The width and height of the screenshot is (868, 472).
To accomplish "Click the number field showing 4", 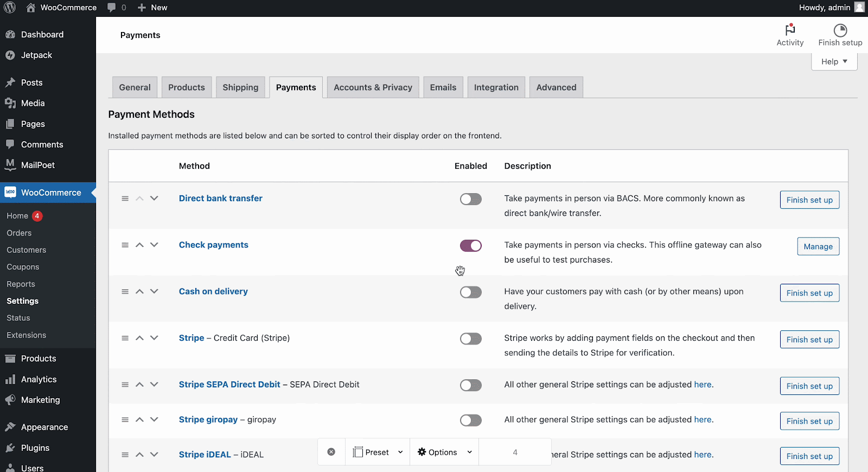I will click(x=515, y=452).
